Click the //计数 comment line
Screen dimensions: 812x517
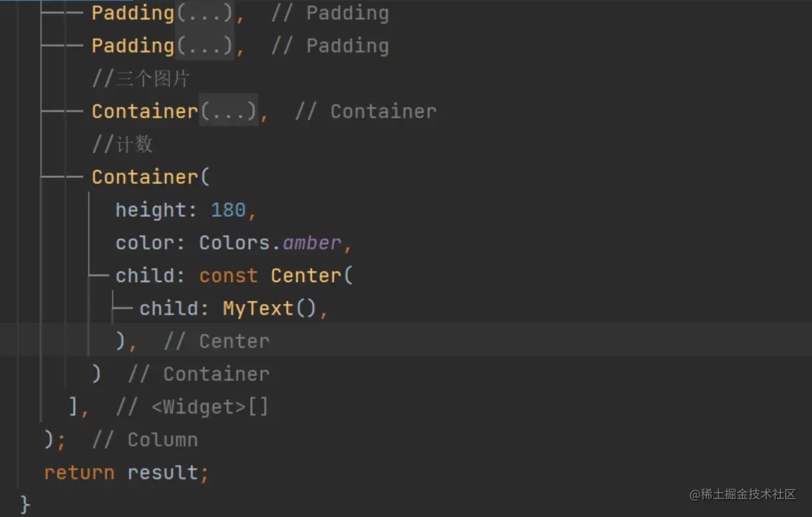coord(122,144)
